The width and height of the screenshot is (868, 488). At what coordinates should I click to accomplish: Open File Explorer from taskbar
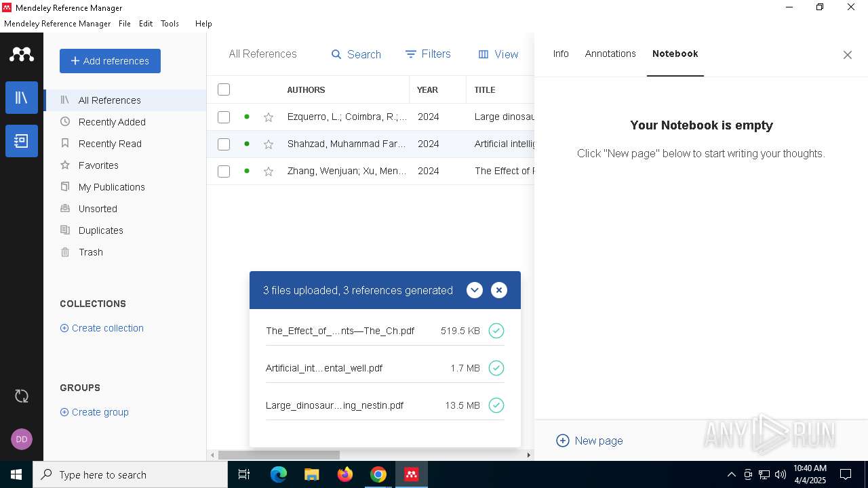[x=312, y=474]
